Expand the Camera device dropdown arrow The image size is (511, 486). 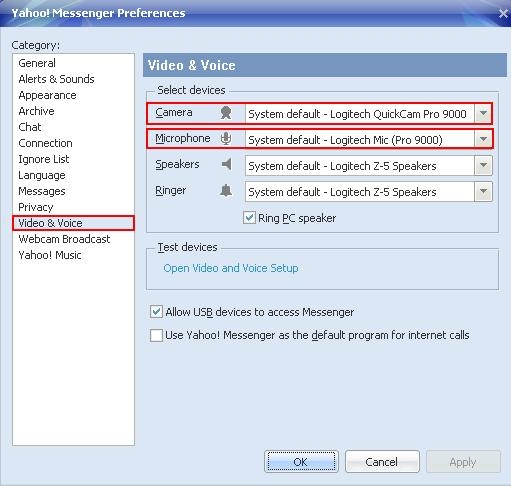tap(483, 114)
